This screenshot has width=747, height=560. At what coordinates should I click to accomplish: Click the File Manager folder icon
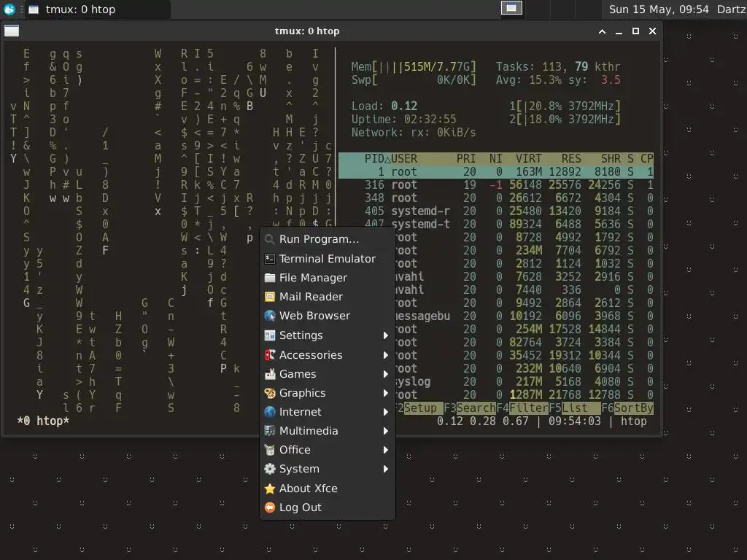(x=270, y=278)
